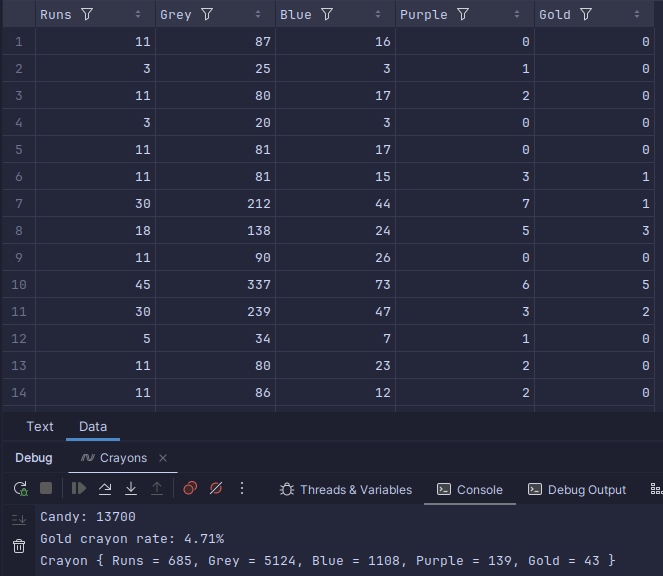This screenshot has height=576, width=663.
Task: Select Gold cell in row 10
Action: (595, 285)
